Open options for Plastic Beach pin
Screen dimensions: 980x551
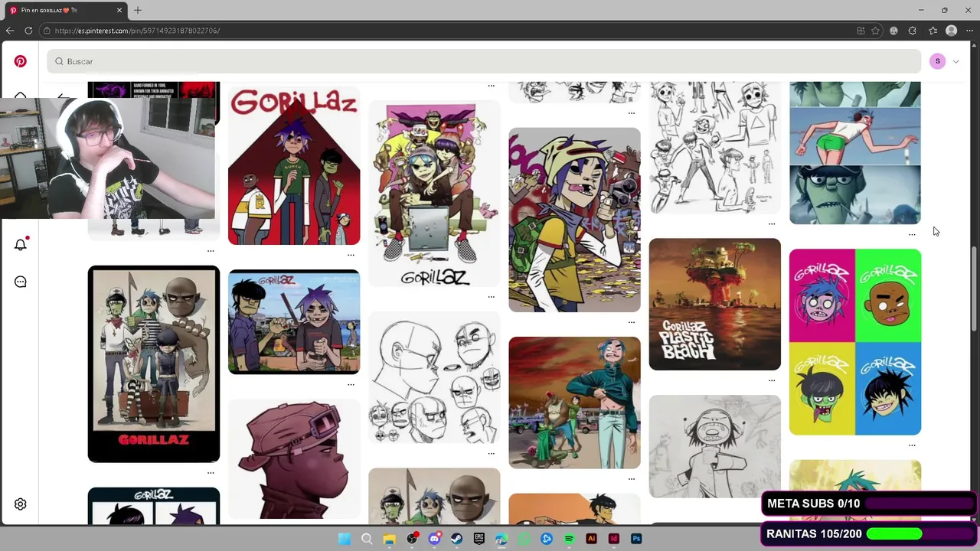pos(772,380)
